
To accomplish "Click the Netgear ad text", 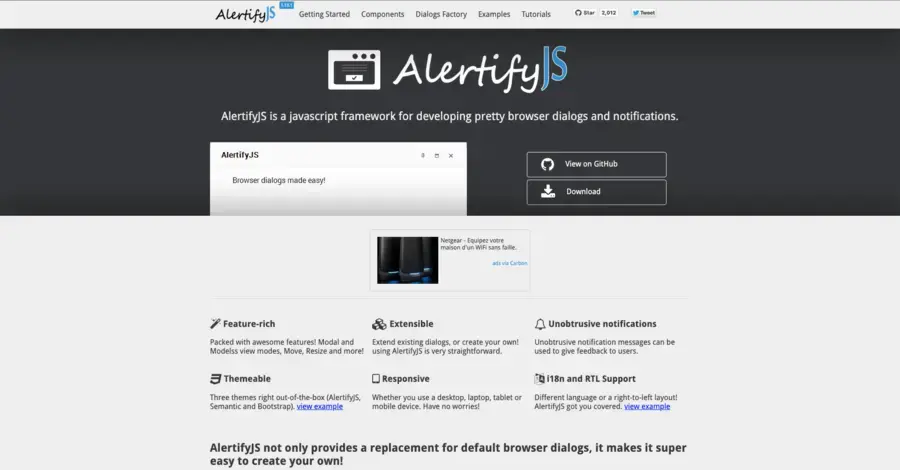I will (478, 244).
